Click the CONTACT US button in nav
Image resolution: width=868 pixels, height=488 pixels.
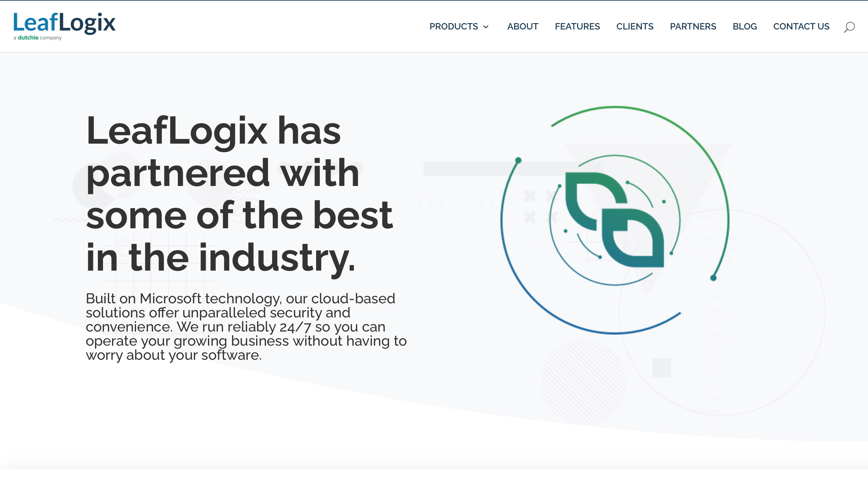pos(801,26)
